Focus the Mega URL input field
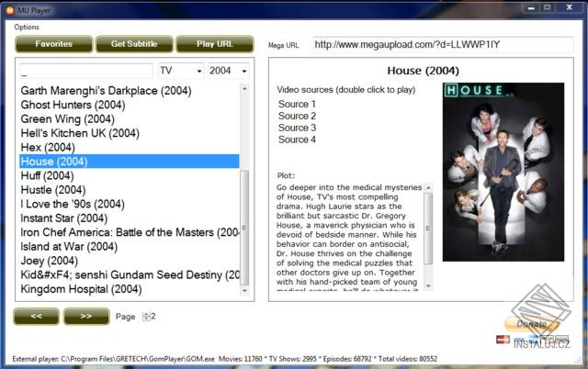This screenshot has width=588, height=369. click(443, 45)
